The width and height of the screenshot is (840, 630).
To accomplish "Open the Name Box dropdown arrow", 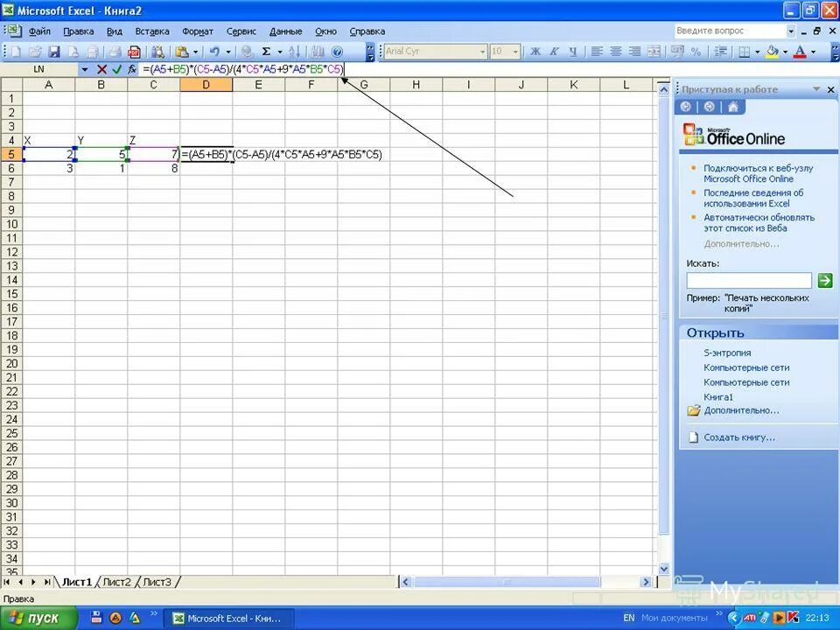I will point(85,70).
